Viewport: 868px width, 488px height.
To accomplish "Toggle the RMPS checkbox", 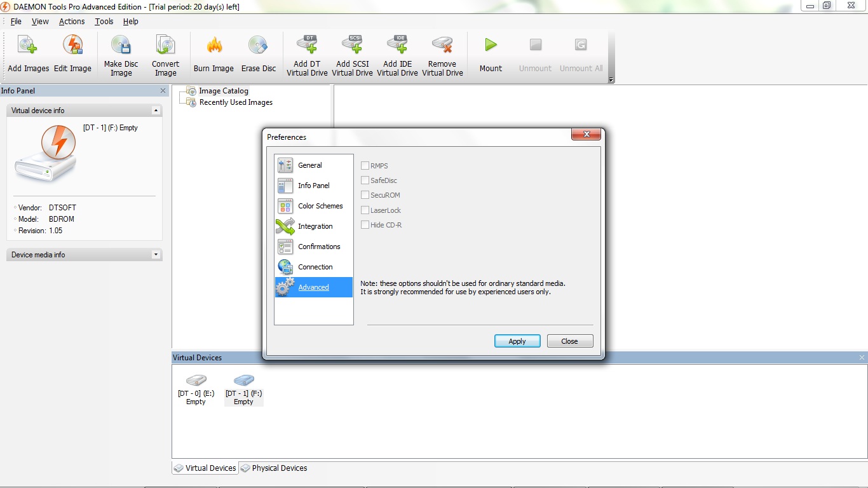I will tap(365, 166).
